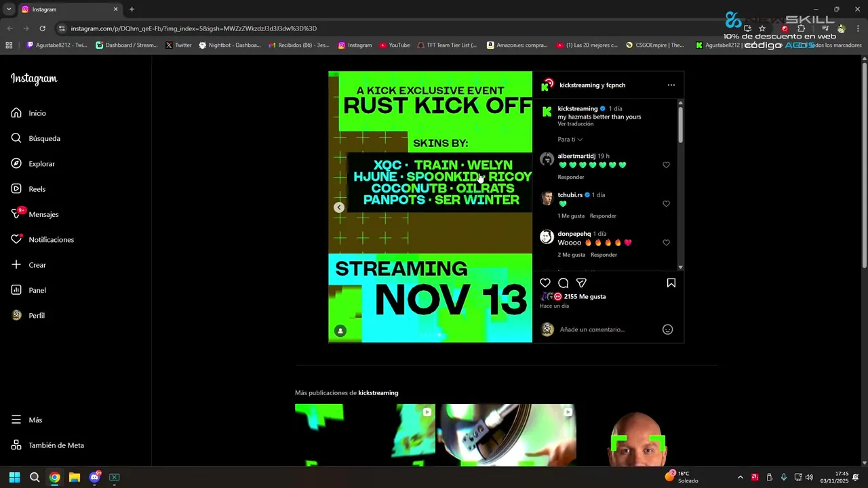The image size is (868, 488).
Task: Share the post with the paper plane icon
Action: click(x=581, y=283)
